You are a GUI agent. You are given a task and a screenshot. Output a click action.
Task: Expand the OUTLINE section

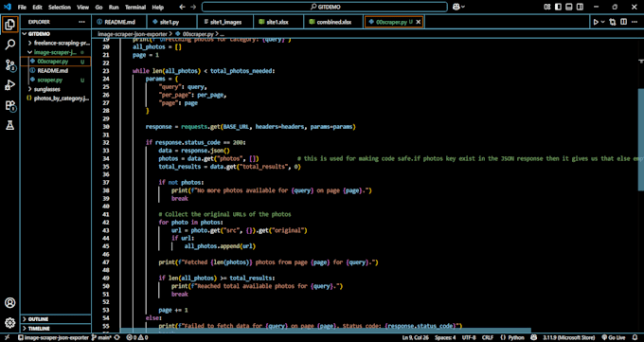pyautogui.click(x=56, y=319)
